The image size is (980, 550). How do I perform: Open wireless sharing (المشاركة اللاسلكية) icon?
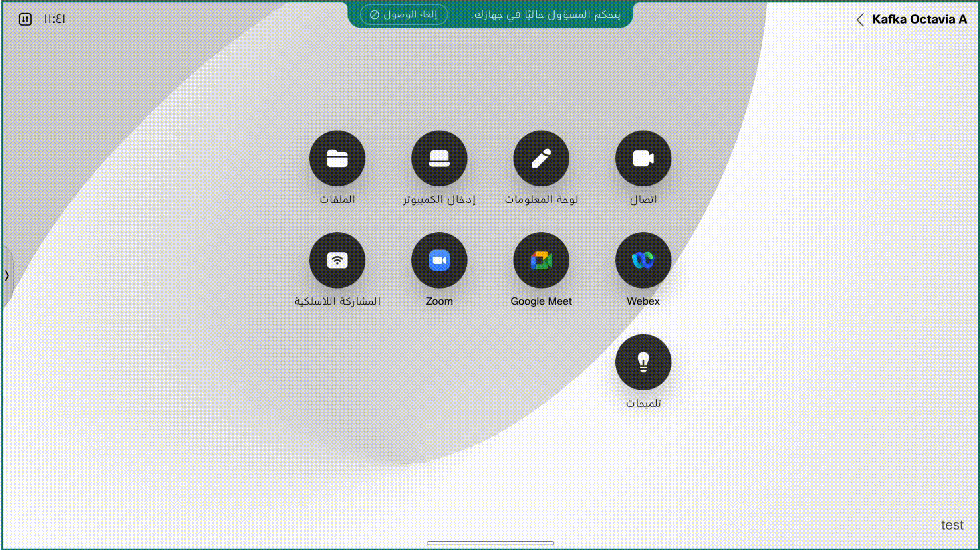(x=337, y=260)
